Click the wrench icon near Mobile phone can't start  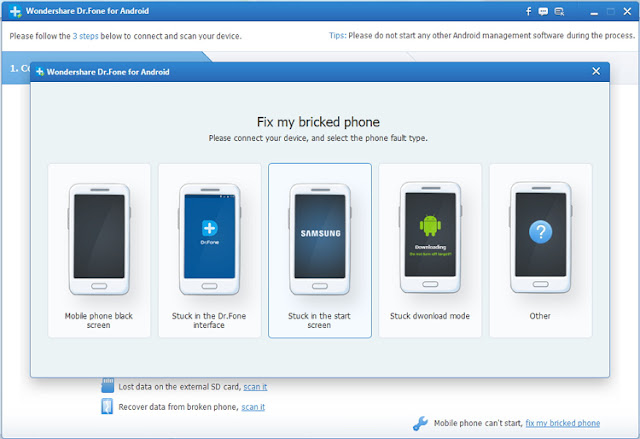point(420,423)
